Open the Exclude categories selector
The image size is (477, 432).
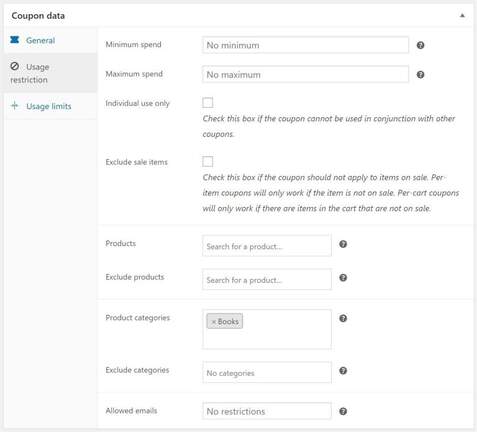click(267, 372)
